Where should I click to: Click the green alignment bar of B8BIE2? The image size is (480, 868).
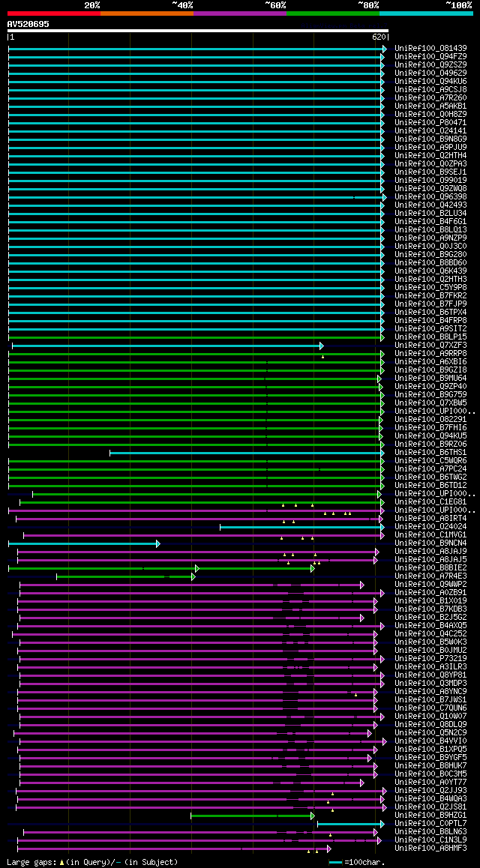(x=160, y=568)
